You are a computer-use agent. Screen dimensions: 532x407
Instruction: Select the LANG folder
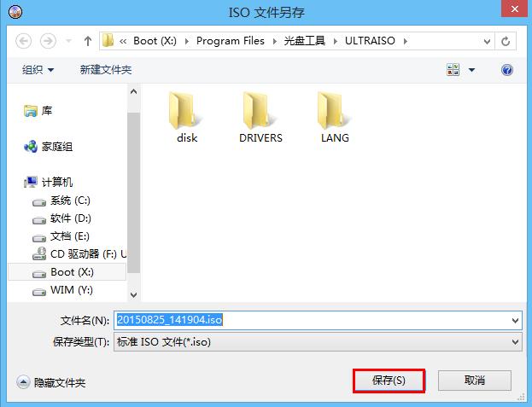(x=335, y=118)
